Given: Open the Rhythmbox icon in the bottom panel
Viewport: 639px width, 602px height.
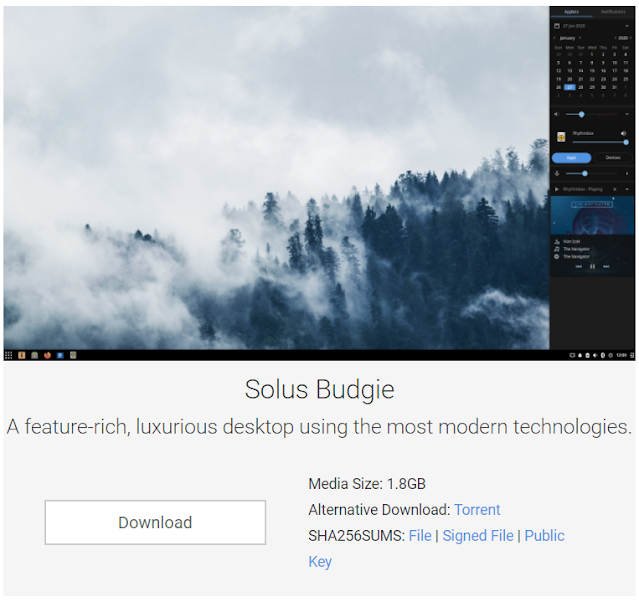Looking at the screenshot, I should click(x=73, y=355).
